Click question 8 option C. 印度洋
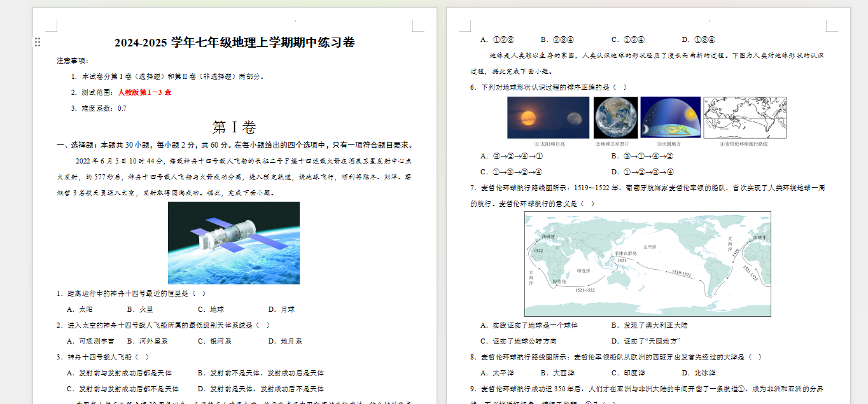This screenshot has width=868, height=404. [x=628, y=373]
